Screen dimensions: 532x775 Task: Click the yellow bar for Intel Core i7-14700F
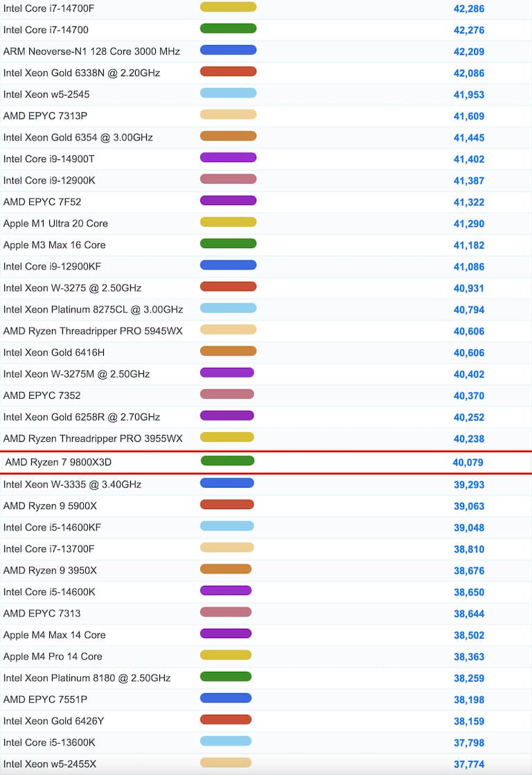point(229,6)
